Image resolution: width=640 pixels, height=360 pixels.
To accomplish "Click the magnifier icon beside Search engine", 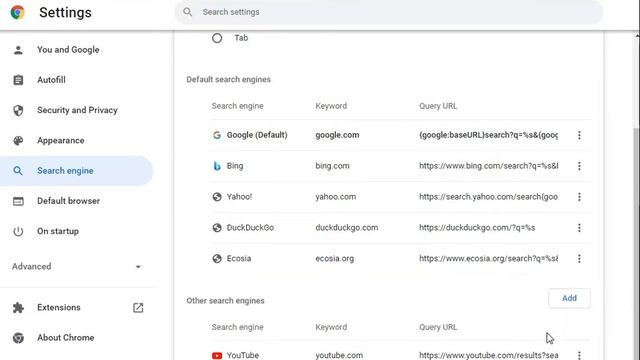I will [18, 171].
